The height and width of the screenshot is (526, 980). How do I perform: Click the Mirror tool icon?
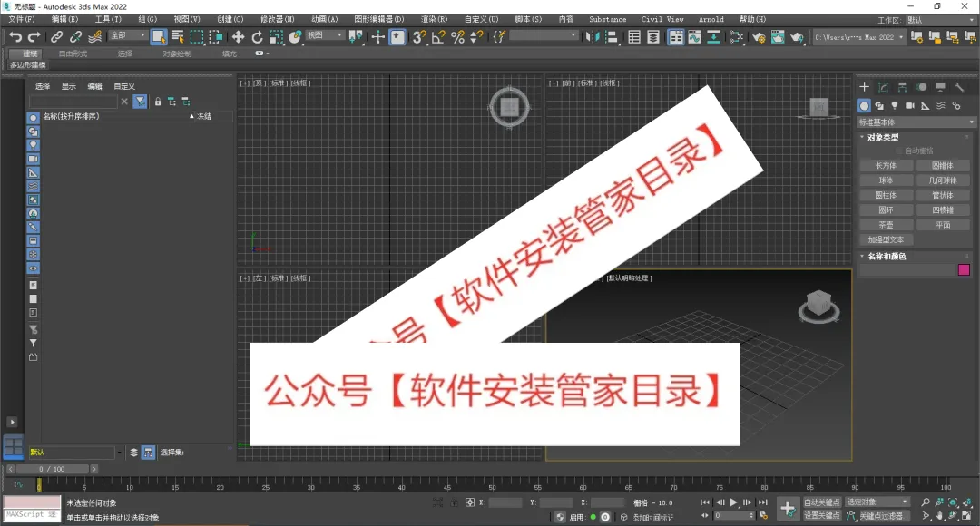pyautogui.click(x=592, y=37)
